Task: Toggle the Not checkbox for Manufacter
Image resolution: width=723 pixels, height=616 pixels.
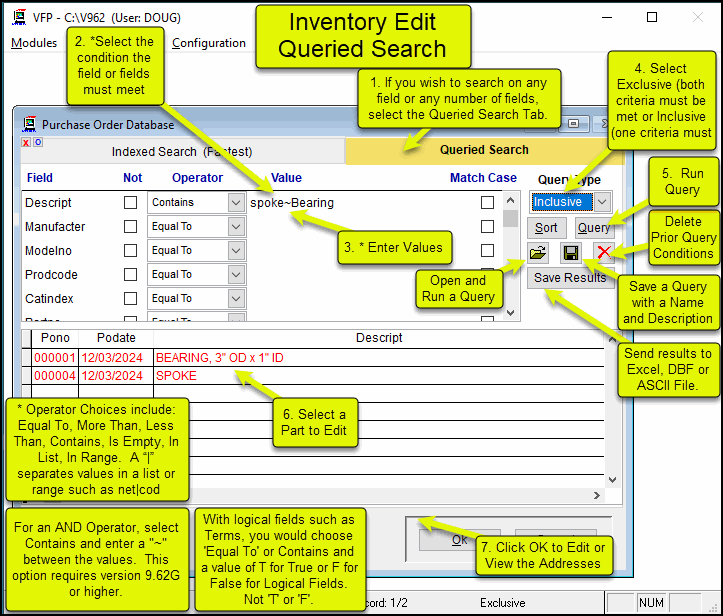Action: tap(130, 226)
